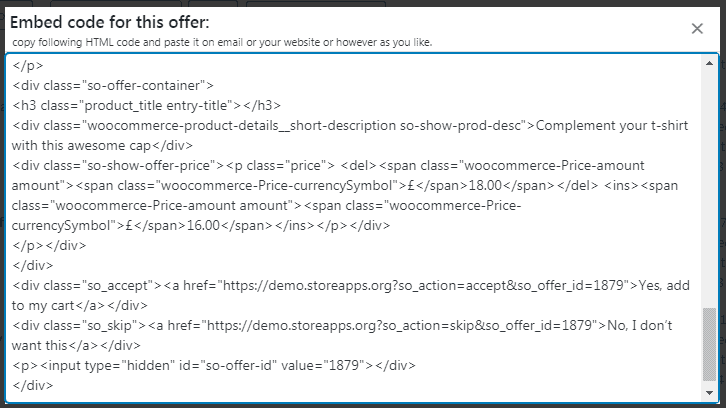Image resolution: width=726 pixels, height=408 pixels.
Task: Click the so_action=skip URL in the code
Action: 400,326
